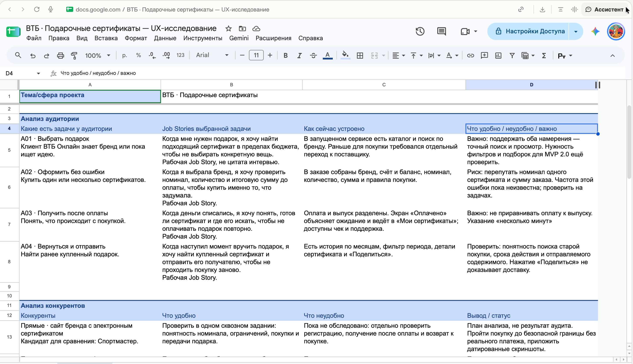Activate the paint format tool
Viewport: 633px width, 364px height.
tap(74, 56)
